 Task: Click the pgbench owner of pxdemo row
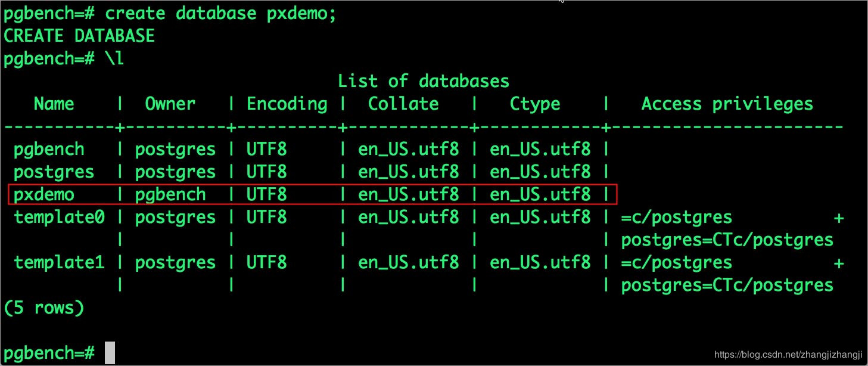coord(170,195)
